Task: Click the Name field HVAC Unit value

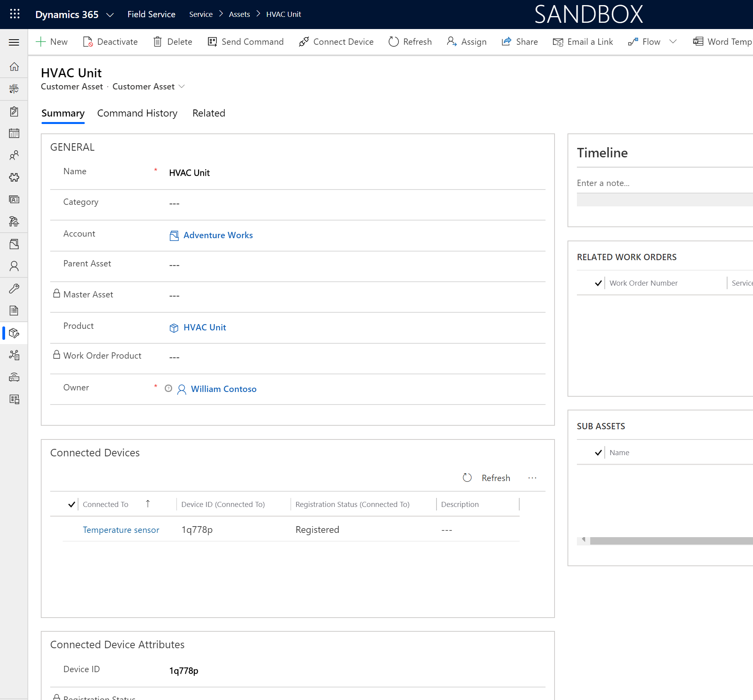Action: [x=189, y=173]
